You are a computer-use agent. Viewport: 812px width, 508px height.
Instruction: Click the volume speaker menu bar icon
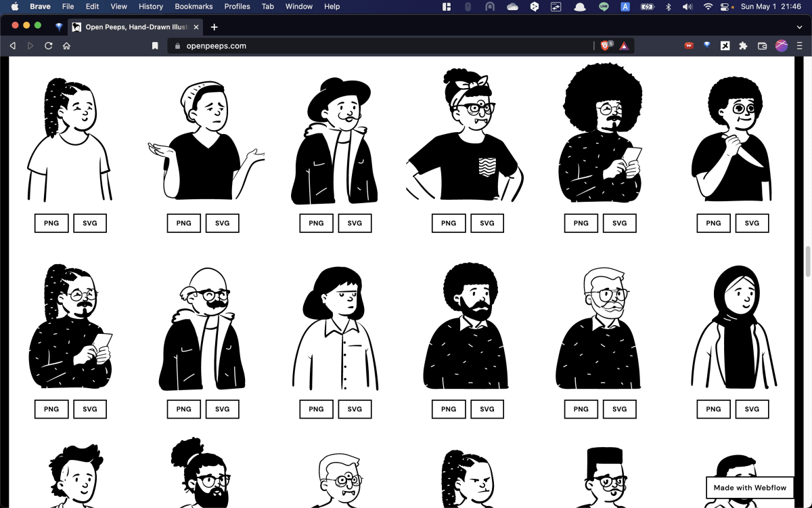(687, 7)
